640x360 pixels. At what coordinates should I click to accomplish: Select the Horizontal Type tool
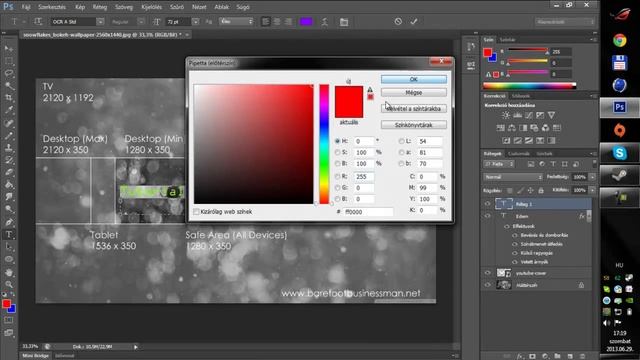pos(9,235)
